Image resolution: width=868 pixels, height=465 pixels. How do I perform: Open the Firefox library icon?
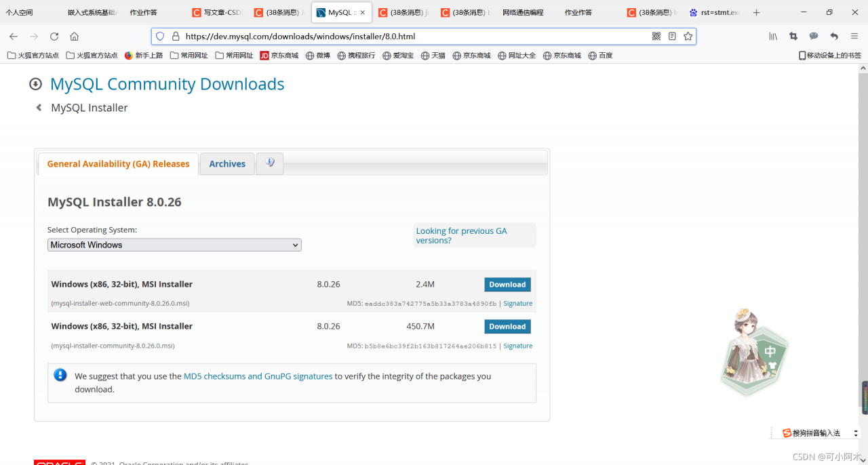click(x=773, y=37)
